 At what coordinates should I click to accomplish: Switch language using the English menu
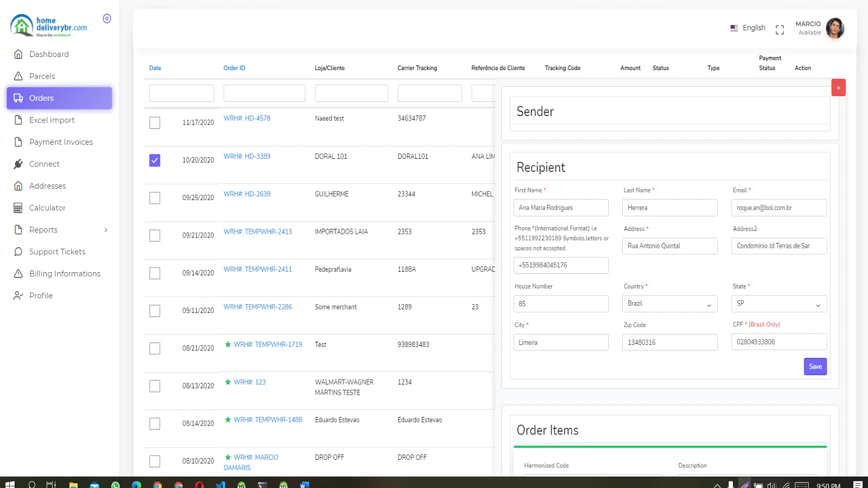point(753,28)
